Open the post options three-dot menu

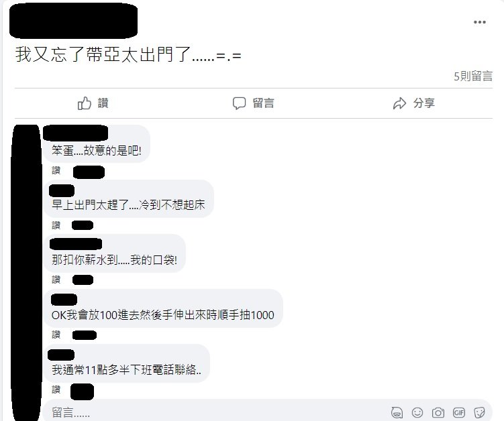[480, 22]
